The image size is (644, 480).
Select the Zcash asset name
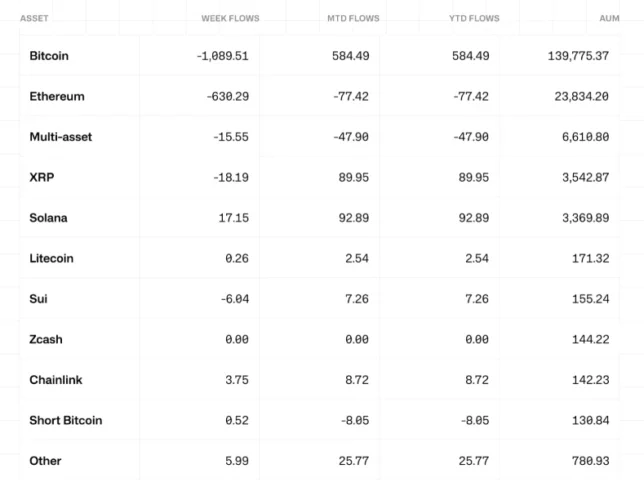(46, 339)
